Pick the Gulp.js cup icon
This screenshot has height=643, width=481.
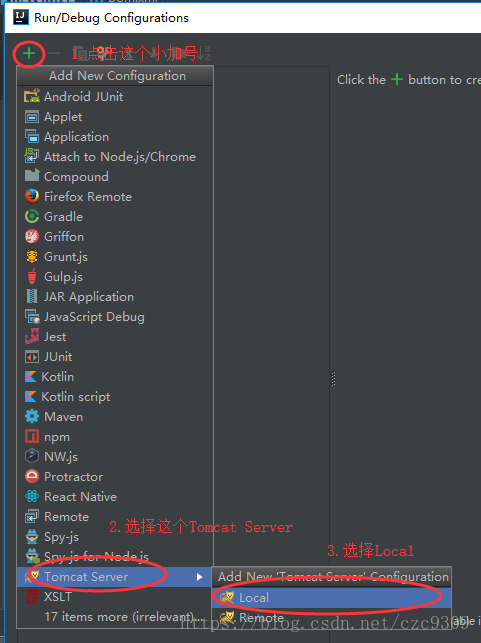coord(32,276)
